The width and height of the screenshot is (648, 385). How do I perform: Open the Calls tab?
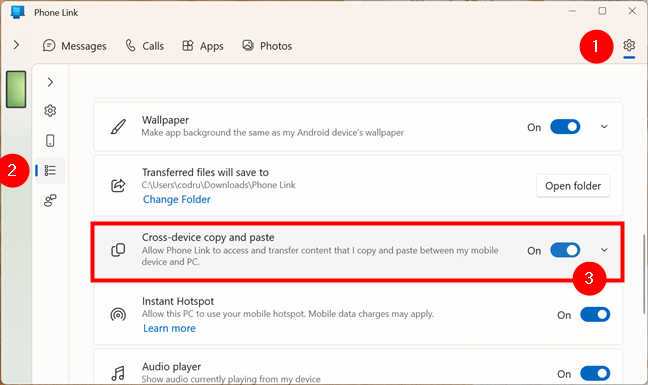pos(145,46)
